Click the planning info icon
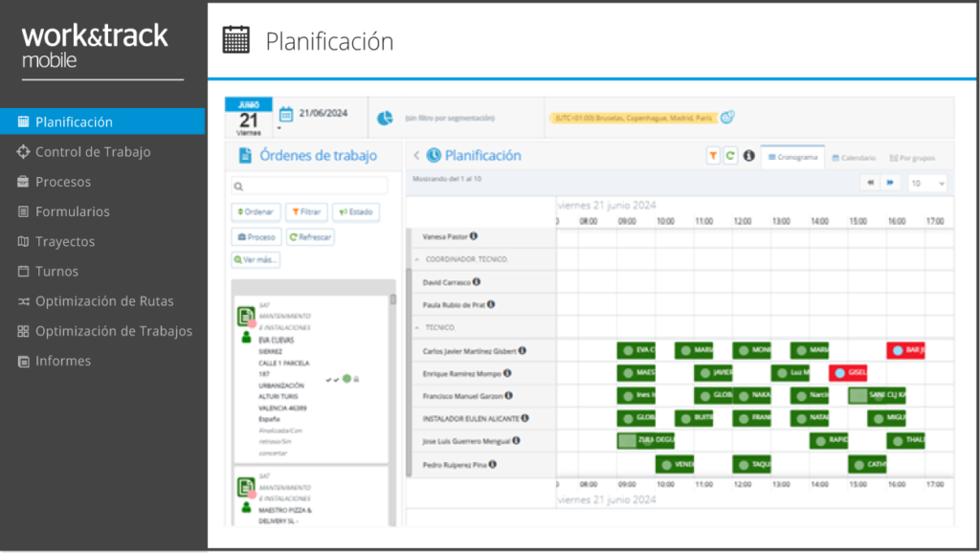Screen dimensions: 980x553 tap(748, 156)
